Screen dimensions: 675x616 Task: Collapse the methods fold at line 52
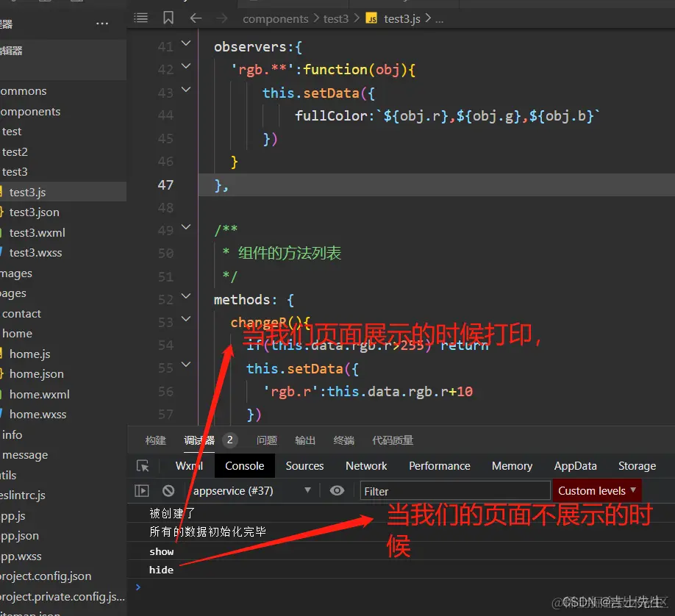(186, 296)
